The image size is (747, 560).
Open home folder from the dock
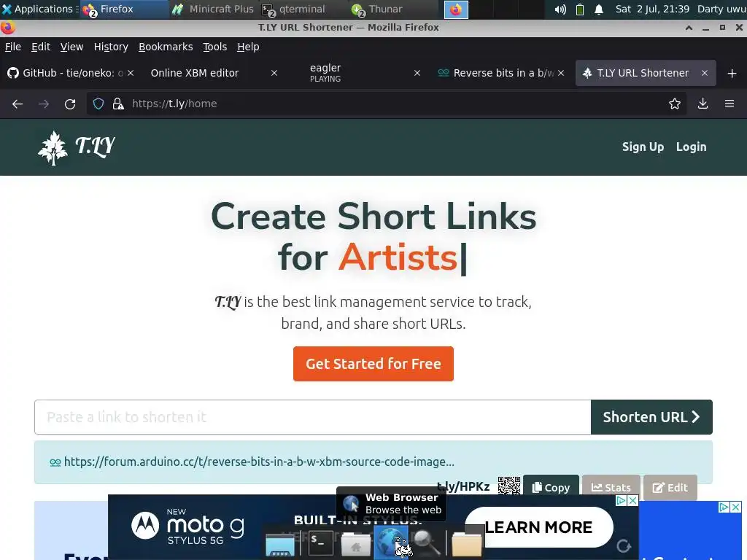[355, 542]
